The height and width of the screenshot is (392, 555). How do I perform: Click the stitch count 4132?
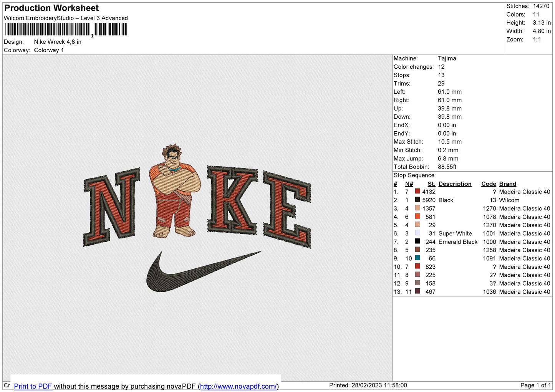(x=429, y=192)
